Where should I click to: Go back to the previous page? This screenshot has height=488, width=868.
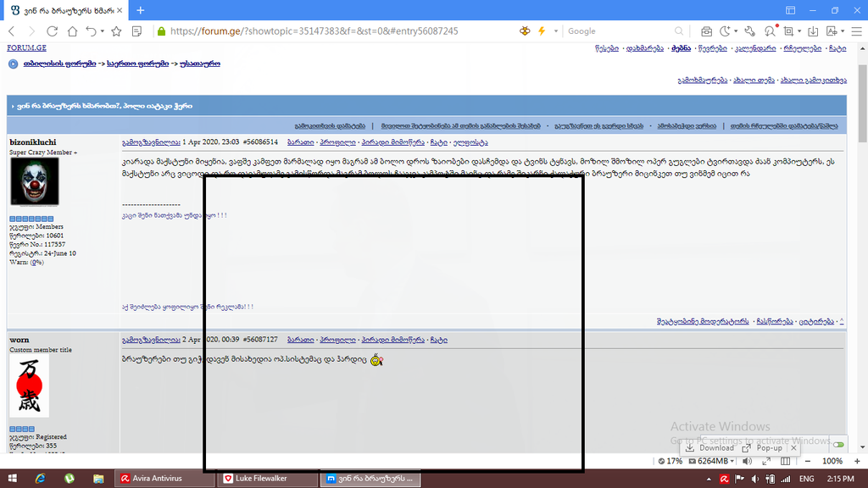pyautogui.click(x=12, y=31)
